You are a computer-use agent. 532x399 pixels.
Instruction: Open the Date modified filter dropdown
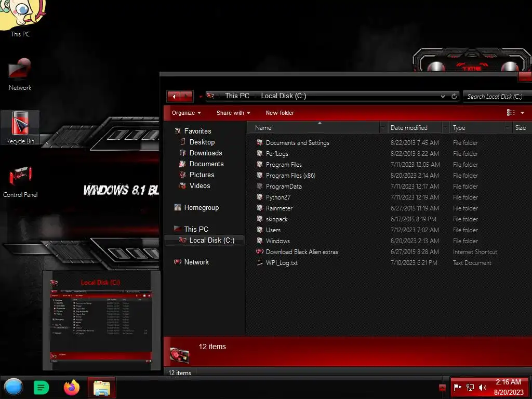(445, 128)
